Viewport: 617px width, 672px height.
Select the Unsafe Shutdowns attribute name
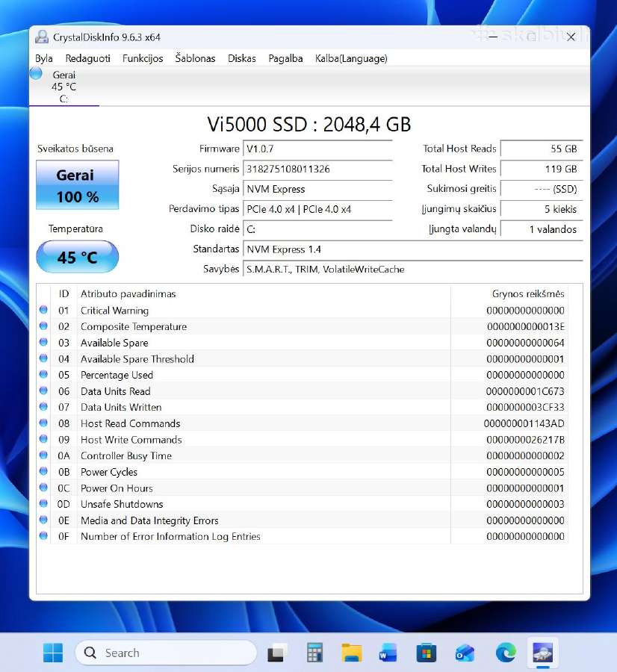click(x=122, y=504)
